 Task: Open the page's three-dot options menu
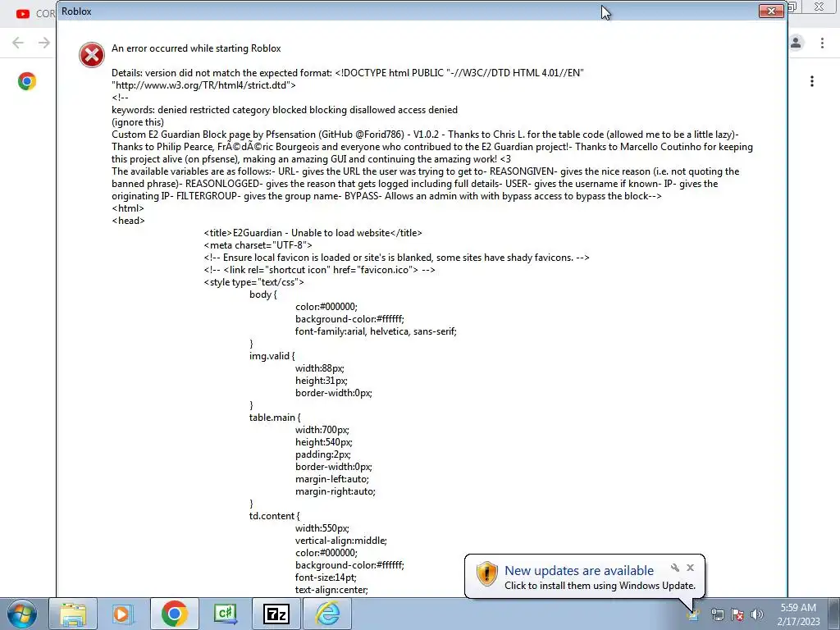812,81
